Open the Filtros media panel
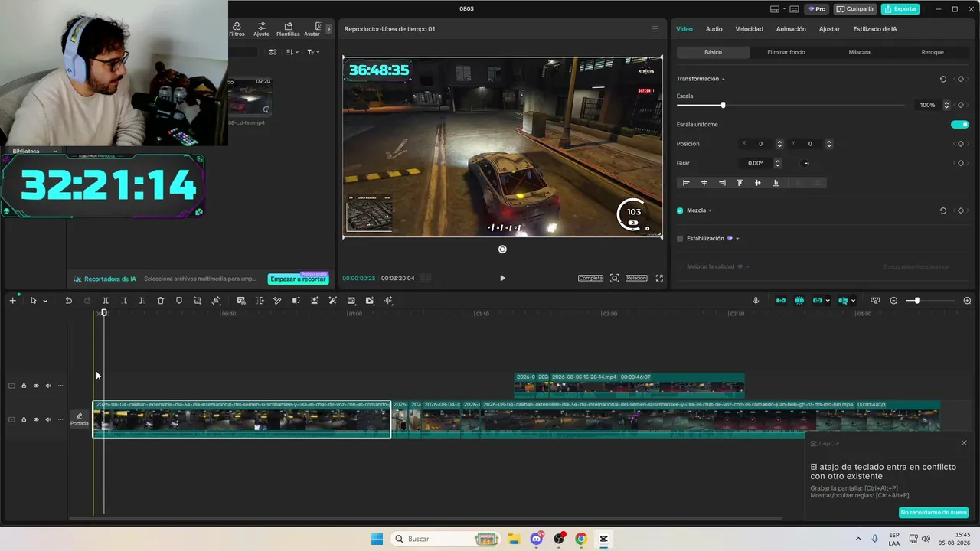 tap(237, 29)
